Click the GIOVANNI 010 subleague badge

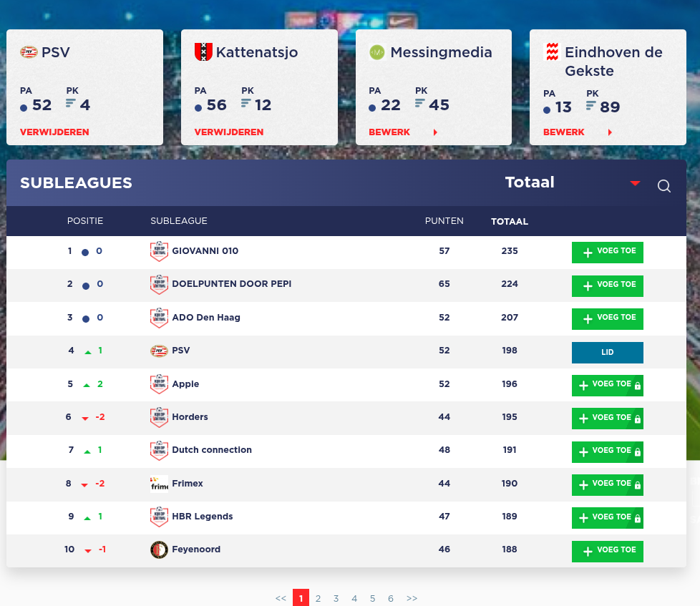coord(159,251)
